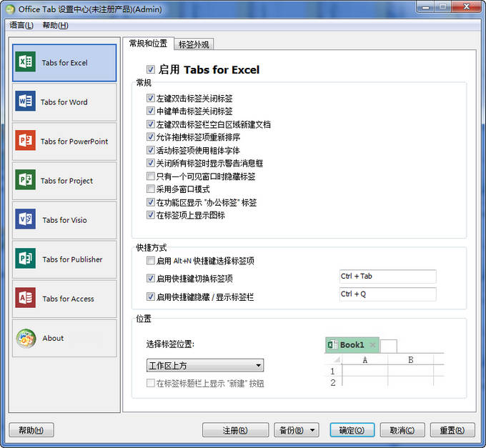
Task: Enable 只有一个可见窗口时隐藏标签
Action: 151,176
